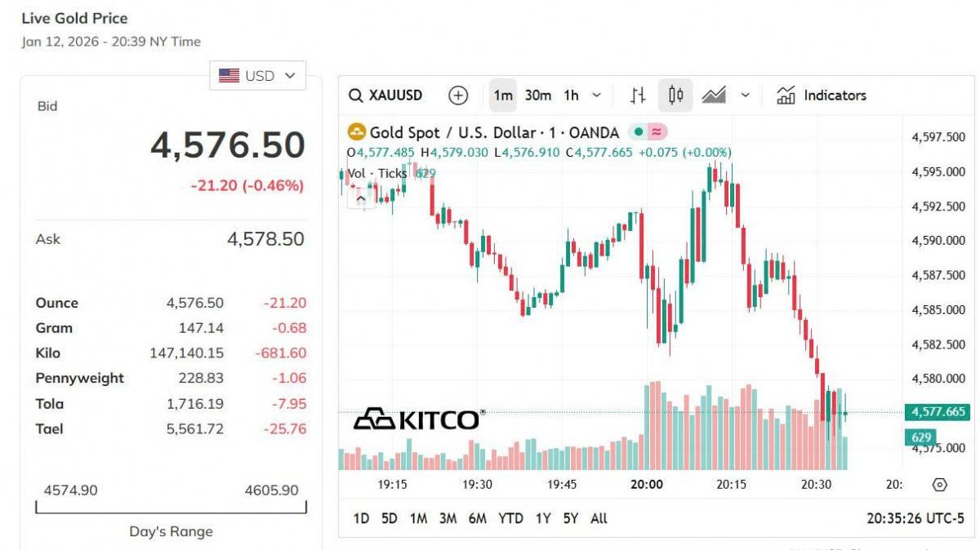
Task: Select the 5D date range tab
Action: point(390,518)
